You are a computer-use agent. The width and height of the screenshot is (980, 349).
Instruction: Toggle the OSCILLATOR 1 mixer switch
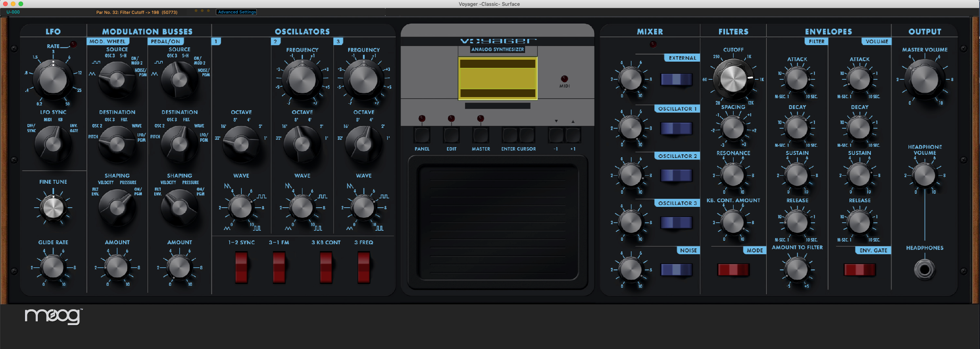tap(677, 128)
